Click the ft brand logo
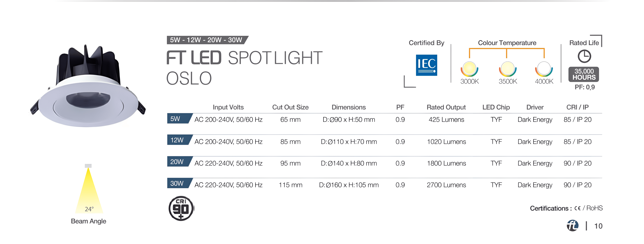 tap(572, 225)
